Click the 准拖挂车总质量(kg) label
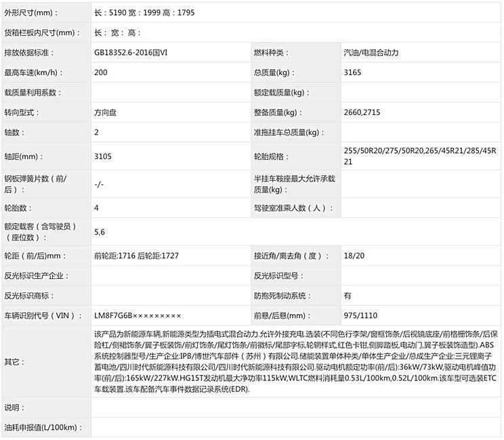Viewport: 504px width, 440px height. pyautogui.click(x=289, y=132)
